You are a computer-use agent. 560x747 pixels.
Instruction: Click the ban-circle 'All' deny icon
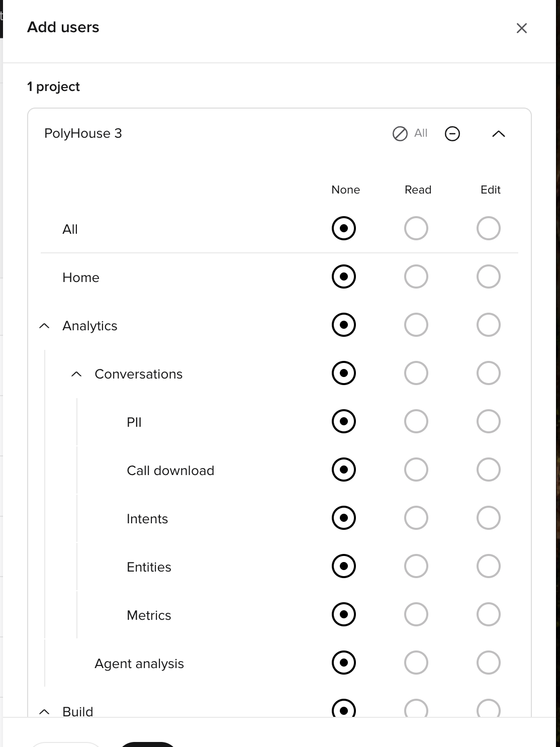pos(399,133)
